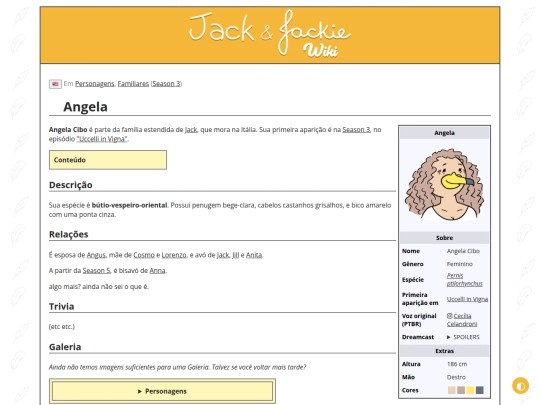Open Uccelli in Vigna link in infobox

coord(467,299)
